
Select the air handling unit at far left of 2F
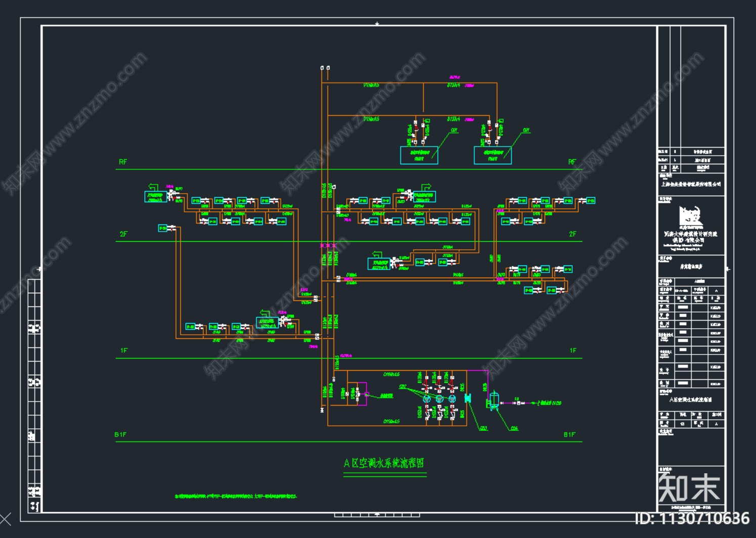click(x=155, y=197)
